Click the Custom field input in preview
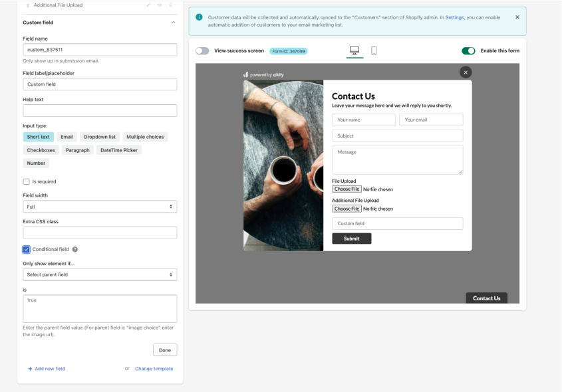Image resolution: width=562 pixels, height=392 pixels. (398, 223)
